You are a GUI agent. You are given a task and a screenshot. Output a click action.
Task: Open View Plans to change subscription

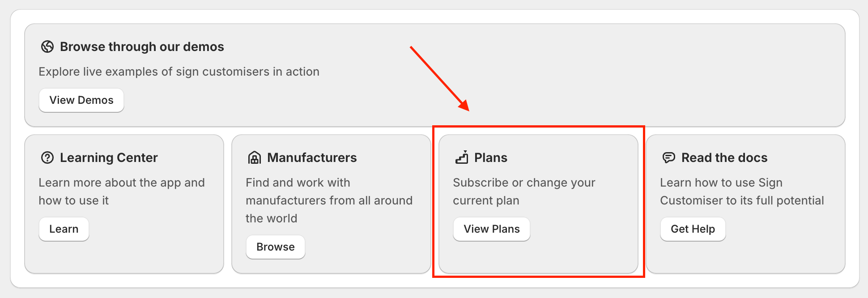[492, 229]
